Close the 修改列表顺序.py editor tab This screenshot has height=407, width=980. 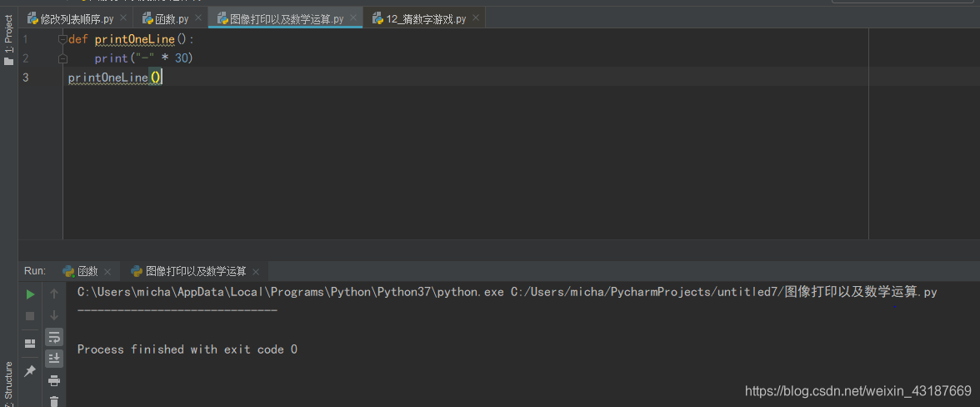[122, 18]
